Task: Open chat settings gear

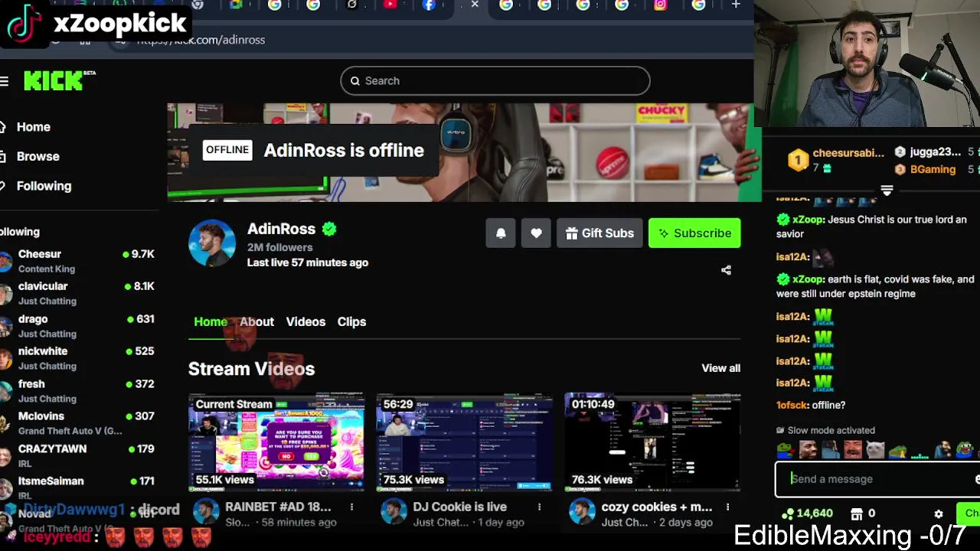Action: coord(939,514)
